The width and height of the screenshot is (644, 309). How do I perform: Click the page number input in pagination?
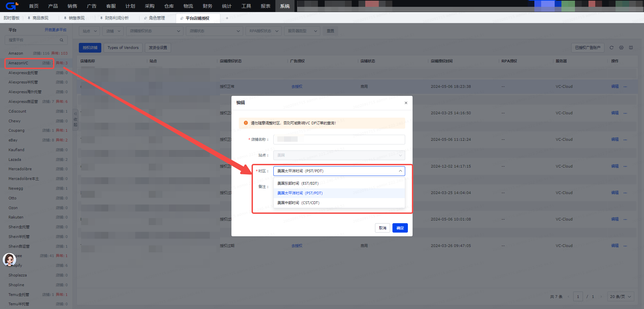point(578,297)
